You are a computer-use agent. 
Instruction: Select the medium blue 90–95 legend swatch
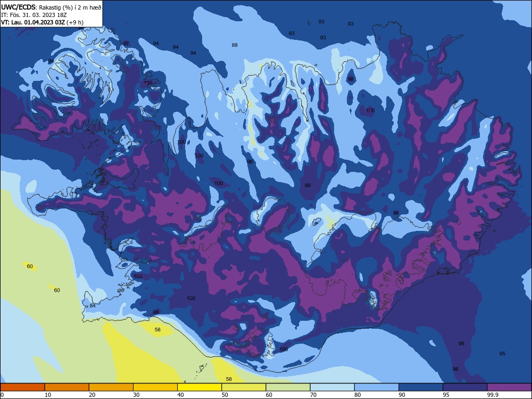(x=421, y=387)
